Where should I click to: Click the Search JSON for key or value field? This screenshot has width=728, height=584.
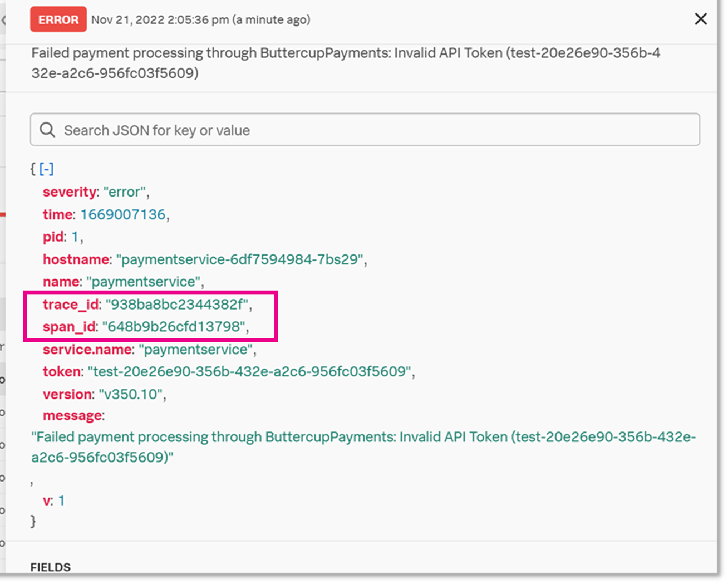click(365, 130)
